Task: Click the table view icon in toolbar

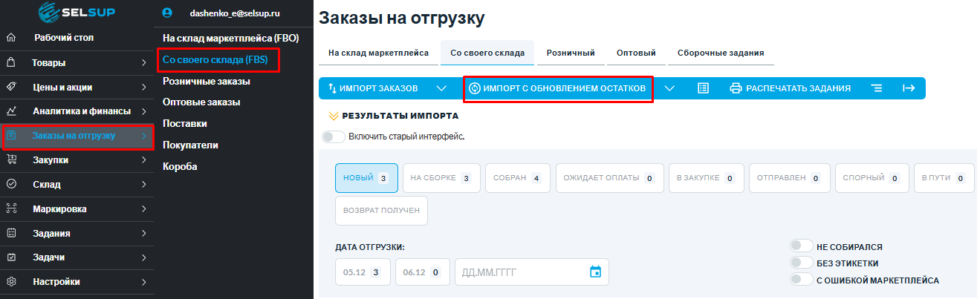Action: (x=703, y=88)
